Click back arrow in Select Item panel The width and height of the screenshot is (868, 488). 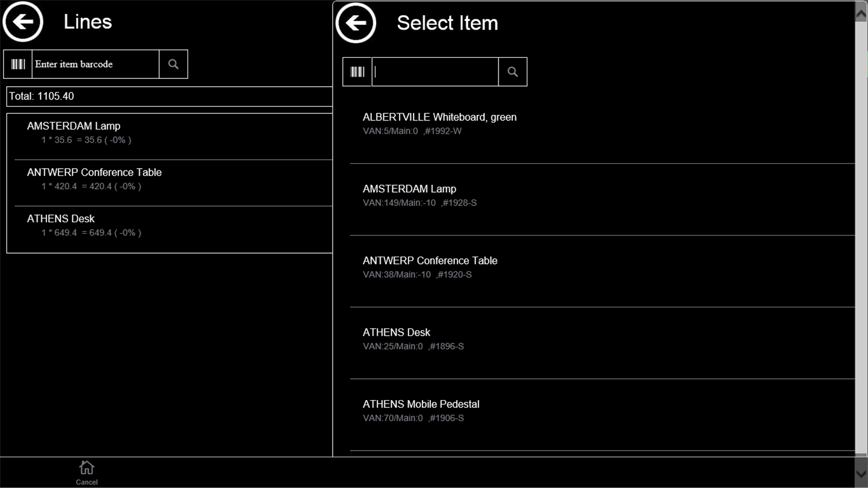pos(356,23)
